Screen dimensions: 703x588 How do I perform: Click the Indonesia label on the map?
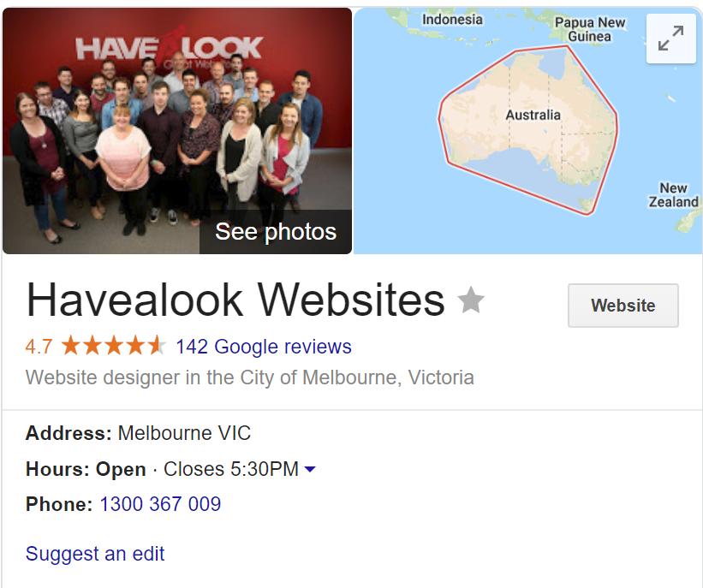pos(452,20)
